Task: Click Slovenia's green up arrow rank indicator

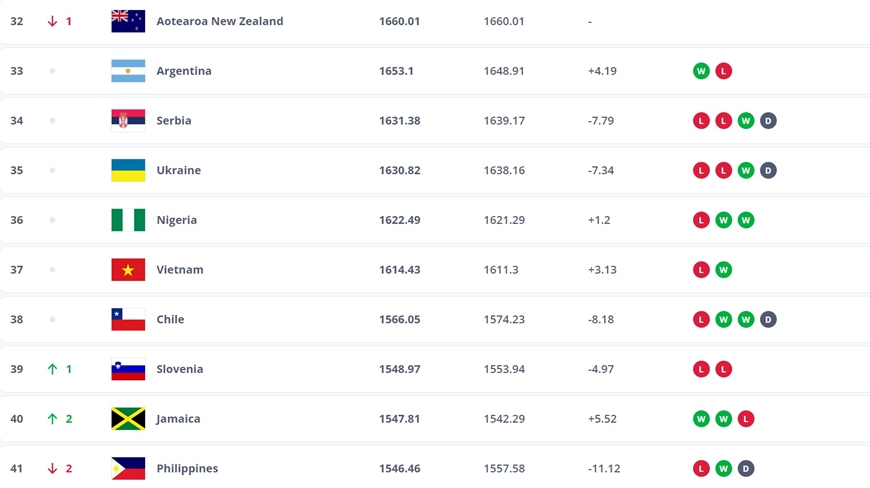Action: [52, 369]
